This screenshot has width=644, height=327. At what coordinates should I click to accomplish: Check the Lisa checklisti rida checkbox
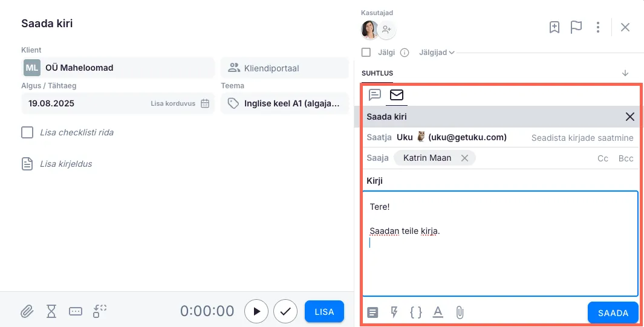point(27,132)
